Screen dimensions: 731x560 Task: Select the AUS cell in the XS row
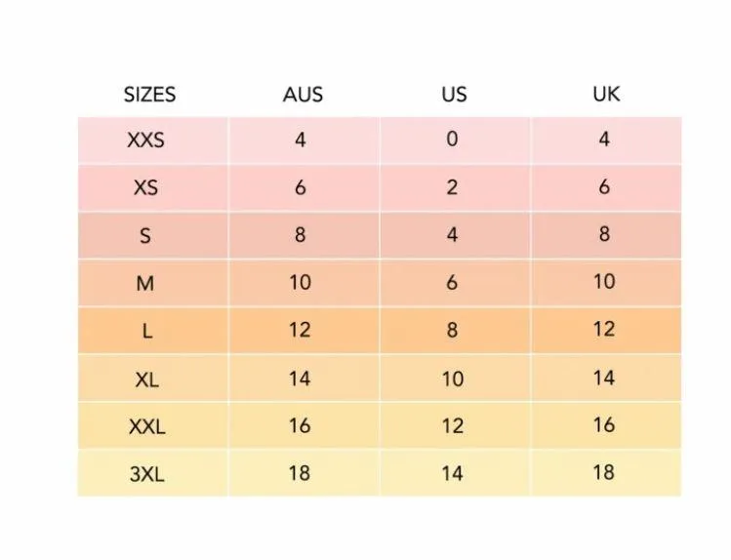tap(300, 187)
